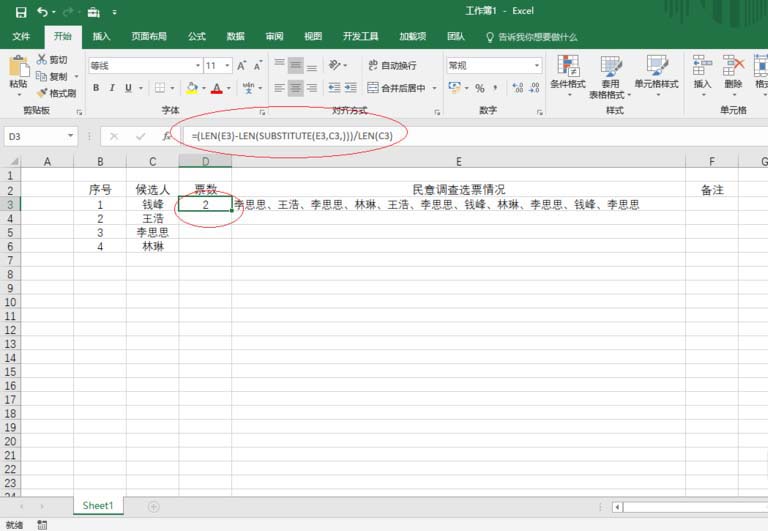Switch to the 页面布局 tab
This screenshot has width=768, height=531.
coord(149,36)
